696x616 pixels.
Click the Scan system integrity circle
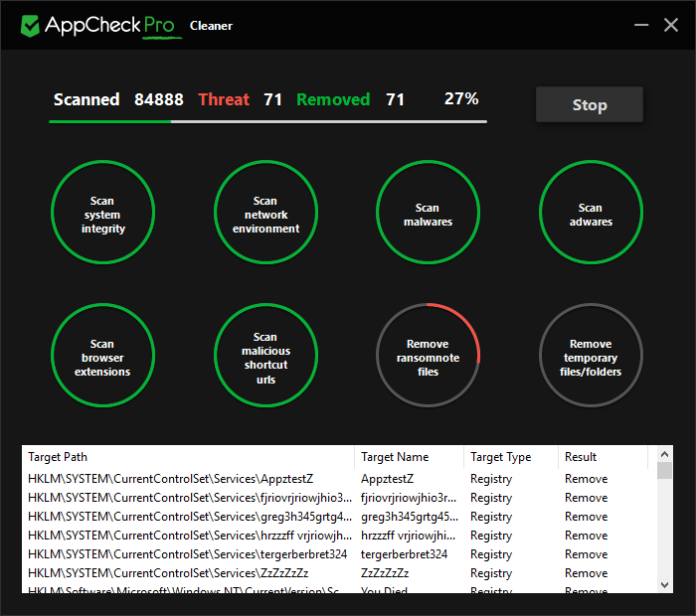point(102,215)
